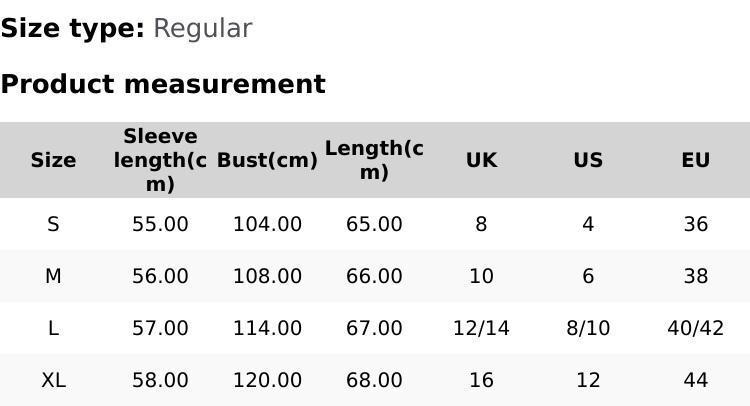Click the 58.00 sleeve length cell
Screen dimensions: 750x406
coord(160,380)
